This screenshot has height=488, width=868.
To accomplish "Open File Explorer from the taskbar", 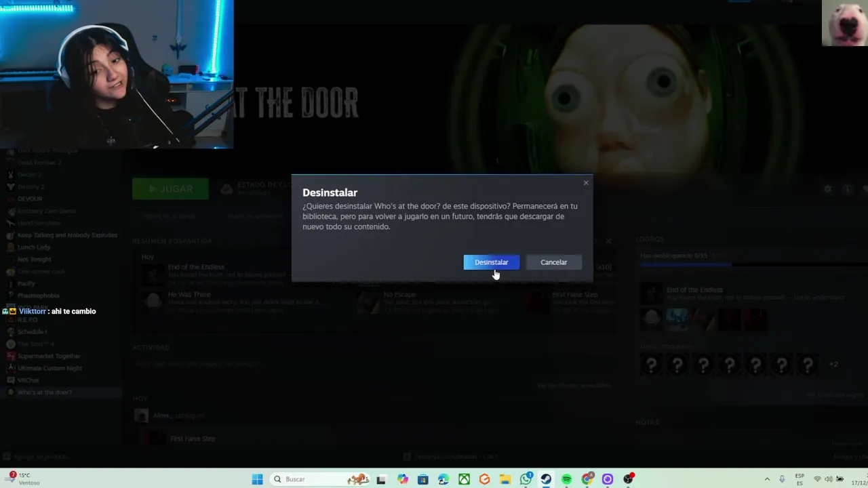I will coord(505,479).
